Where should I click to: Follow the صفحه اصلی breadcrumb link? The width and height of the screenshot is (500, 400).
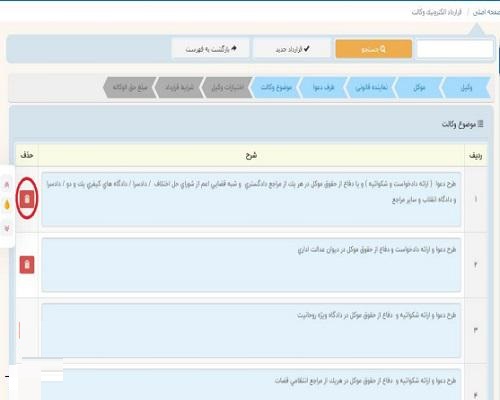[x=487, y=12]
